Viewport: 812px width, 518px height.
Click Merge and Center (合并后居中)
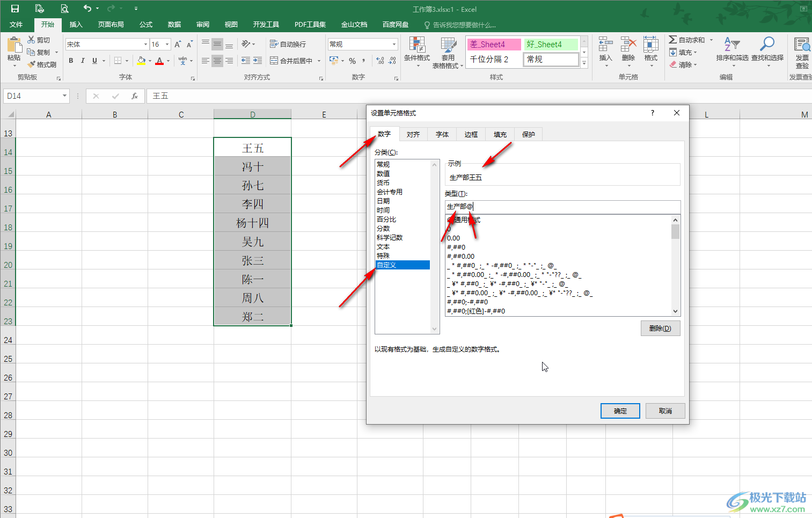[291, 61]
